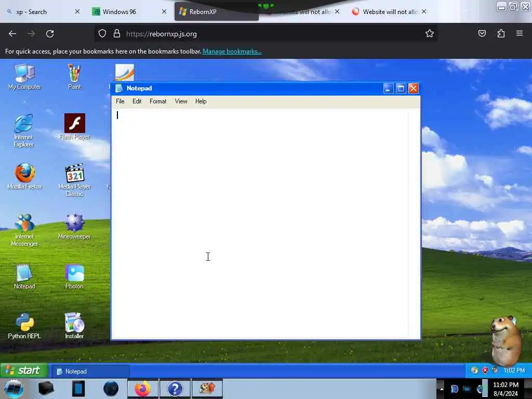
Task: Click the XP tray red shield icon
Action: 485,370
